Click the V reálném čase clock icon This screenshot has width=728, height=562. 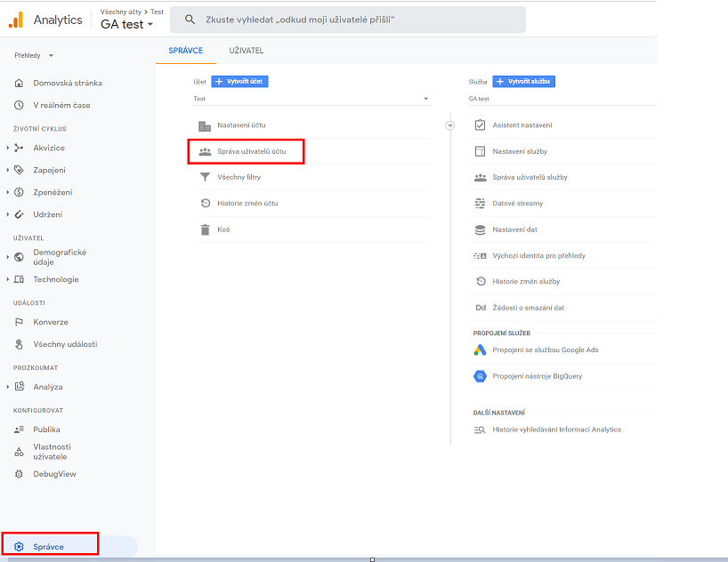point(19,105)
